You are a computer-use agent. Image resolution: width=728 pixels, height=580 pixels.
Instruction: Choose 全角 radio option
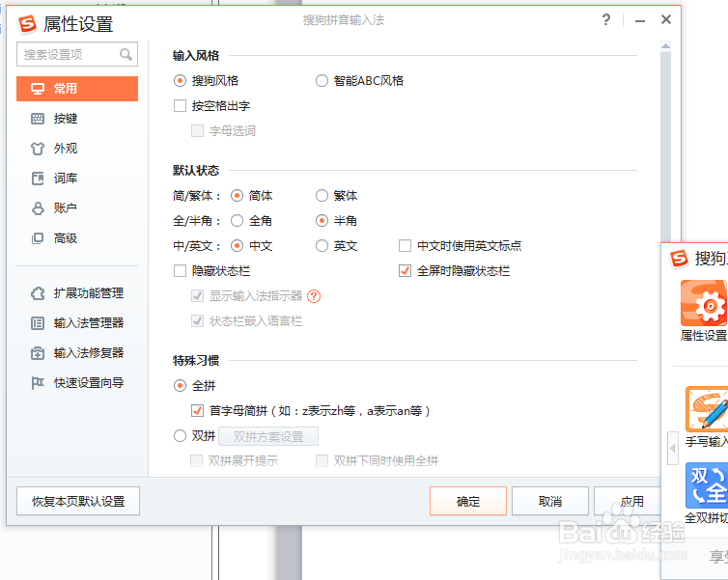pyautogui.click(x=237, y=220)
